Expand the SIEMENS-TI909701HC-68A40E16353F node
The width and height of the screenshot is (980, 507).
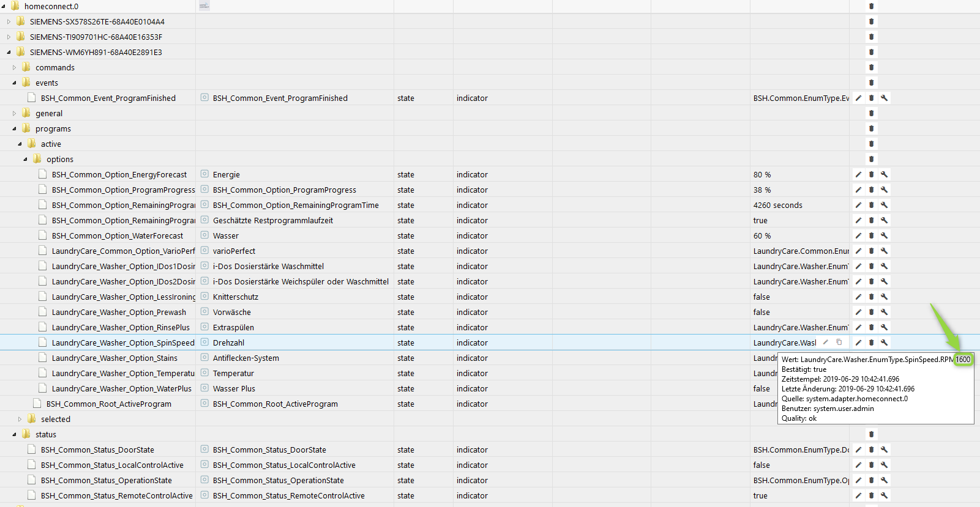click(9, 37)
